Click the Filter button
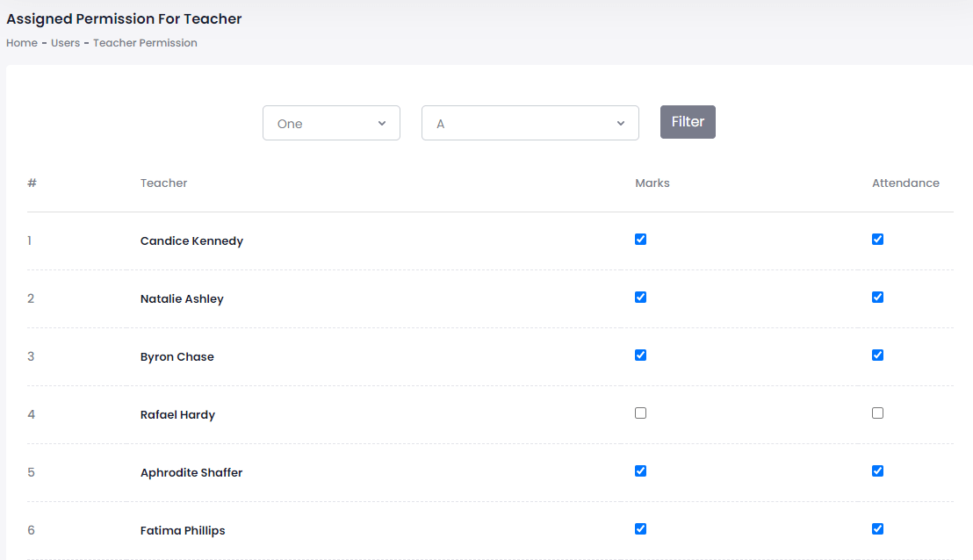 click(688, 122)
